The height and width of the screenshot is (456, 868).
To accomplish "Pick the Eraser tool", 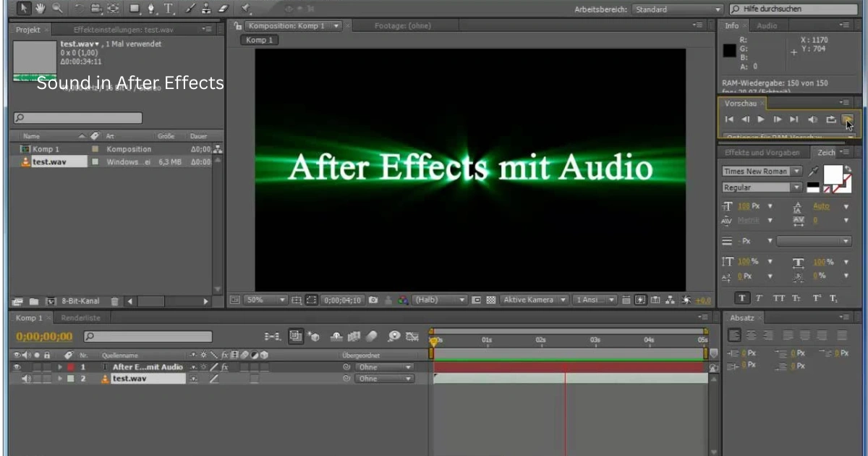I will [x=222, y=9].
